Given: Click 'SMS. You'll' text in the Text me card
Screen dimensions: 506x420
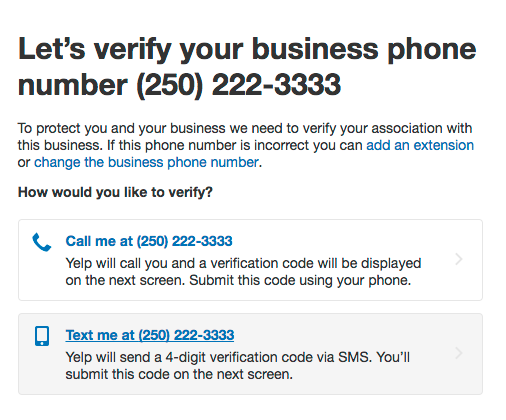Looking at the screenshot, I should pyautogui.click(x=374, y=357).
